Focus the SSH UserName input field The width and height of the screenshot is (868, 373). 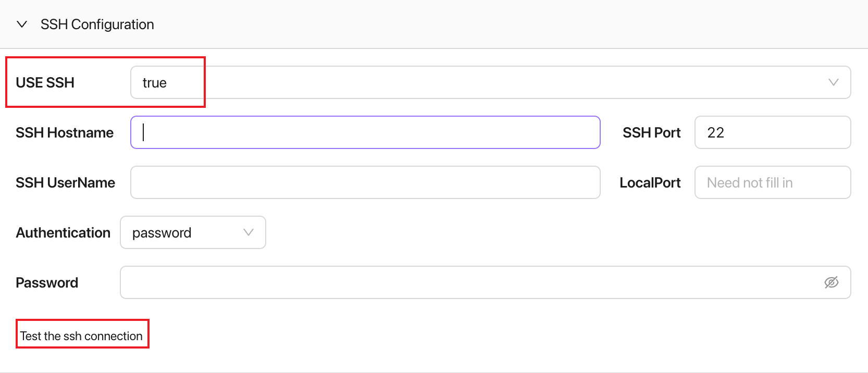(365, 182)
